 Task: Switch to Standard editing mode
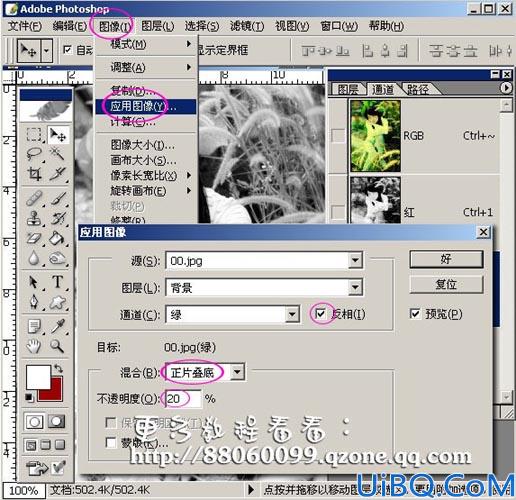click(34, 422)
